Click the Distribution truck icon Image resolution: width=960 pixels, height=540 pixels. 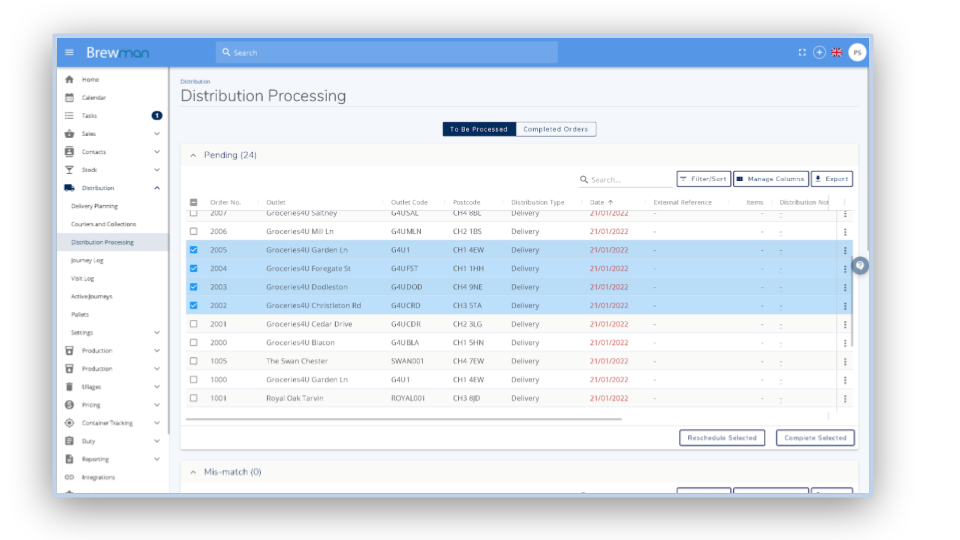69,188
